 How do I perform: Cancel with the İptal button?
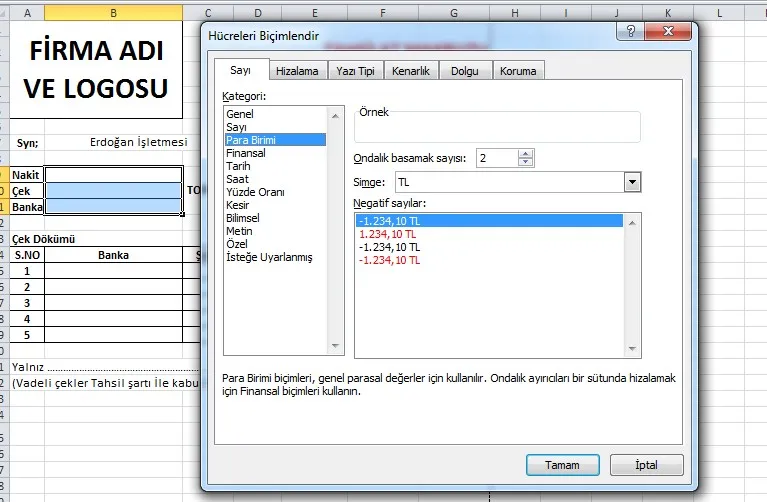[x=646, y=465]
